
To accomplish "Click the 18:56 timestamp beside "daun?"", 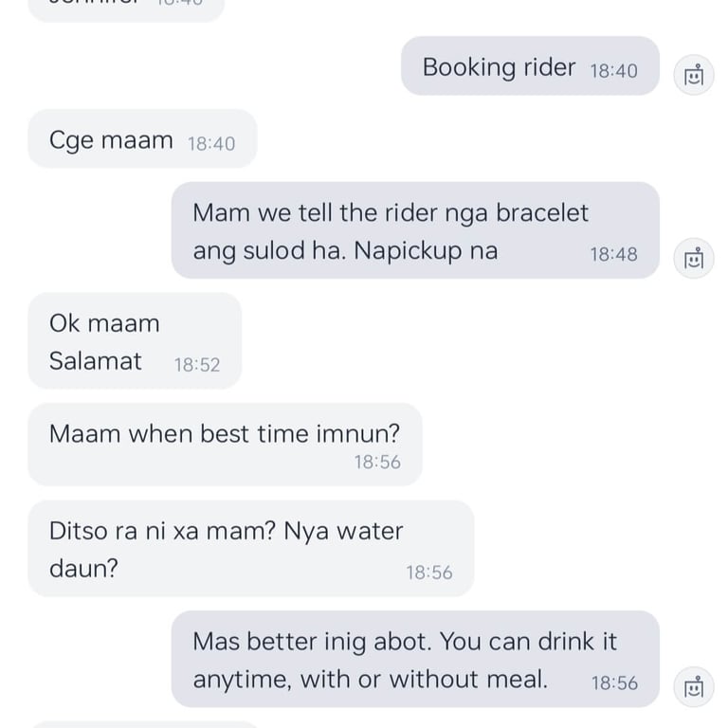I will (429, 573).
